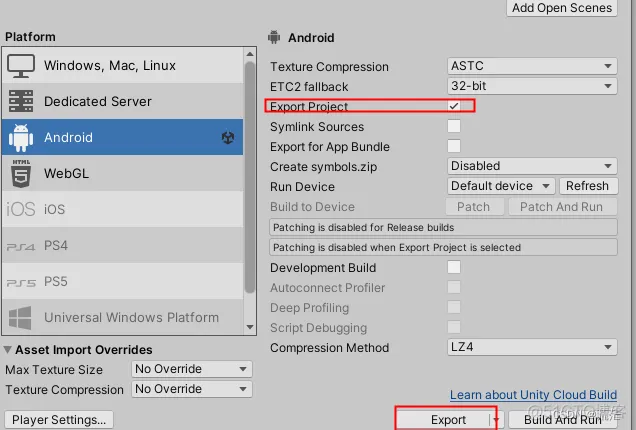Click the iOS platform icon
The width and height of the screenshot is (636, 430).
pos(21,209)
